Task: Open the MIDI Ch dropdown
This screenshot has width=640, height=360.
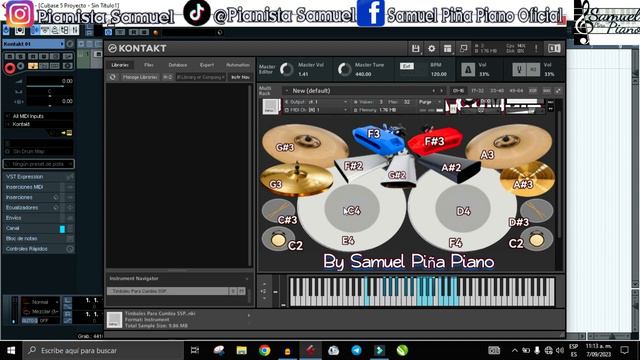Action: click(316, 110)
